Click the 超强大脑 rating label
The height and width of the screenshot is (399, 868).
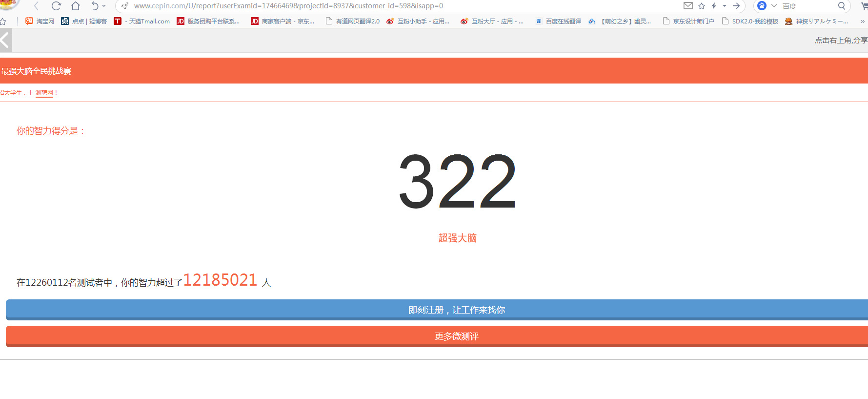457,238
